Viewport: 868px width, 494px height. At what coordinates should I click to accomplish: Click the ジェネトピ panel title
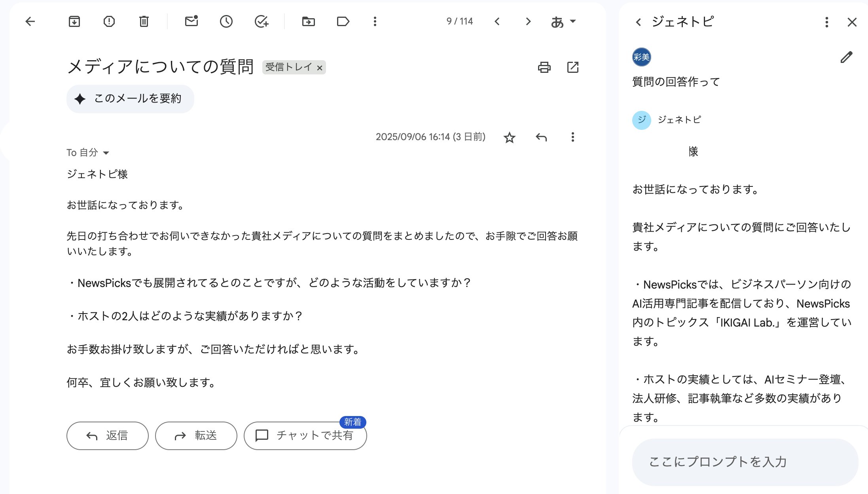point(682,22)
